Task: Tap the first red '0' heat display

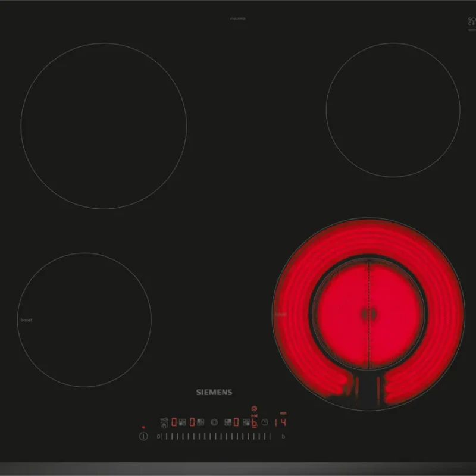Action: click(174, 422)
